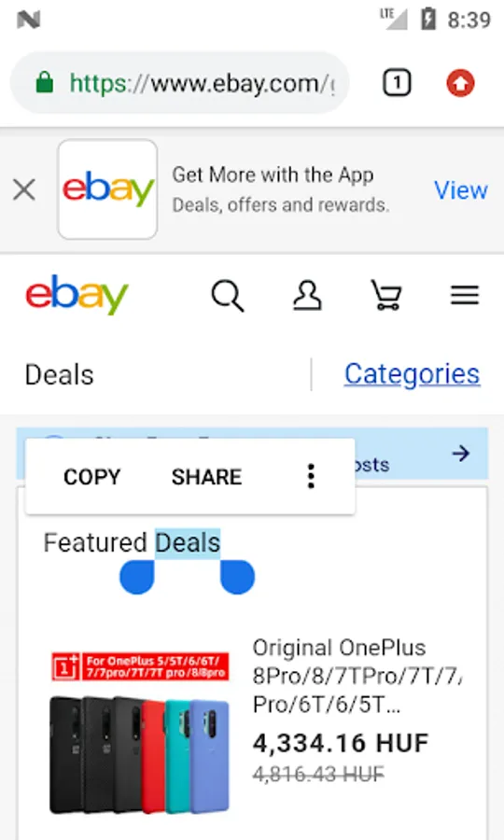Select COPY in the text selection menu

tap(92, 477)
